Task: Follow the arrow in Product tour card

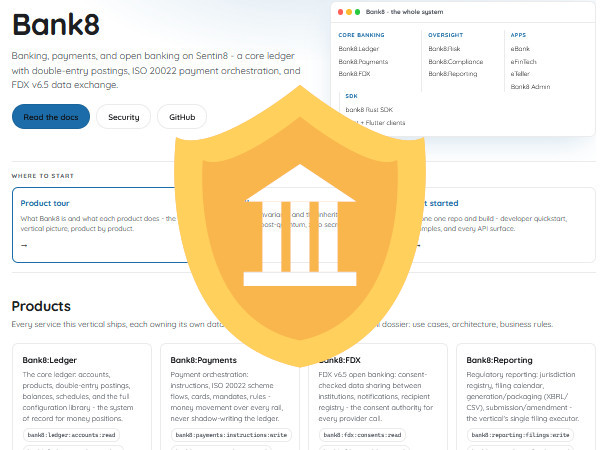Action: click(24, 245)
